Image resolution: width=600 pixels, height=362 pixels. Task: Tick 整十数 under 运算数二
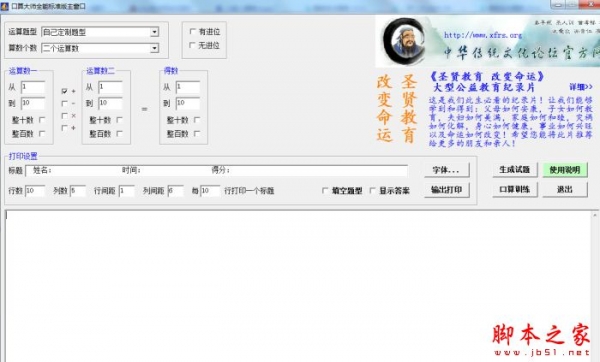[119, 120]
